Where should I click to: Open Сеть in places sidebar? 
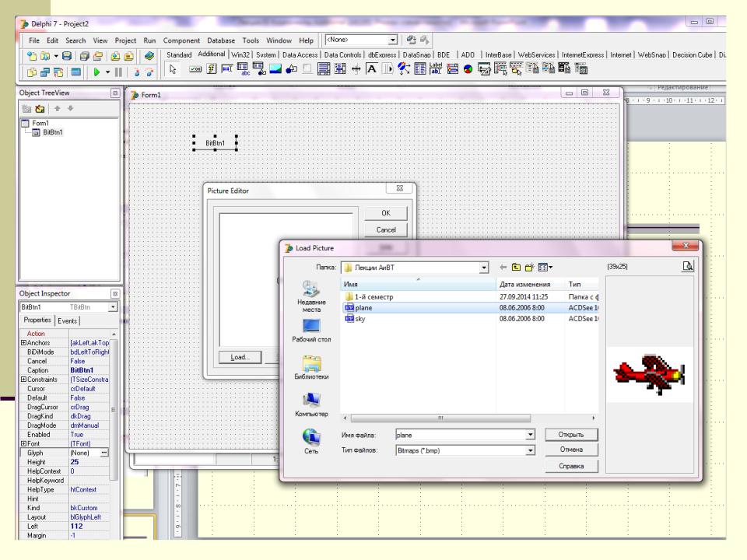(x=311, y=441)
